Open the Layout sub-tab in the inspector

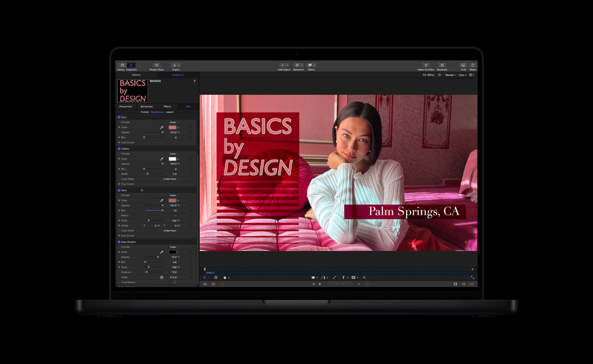click(x=170, y=112)
